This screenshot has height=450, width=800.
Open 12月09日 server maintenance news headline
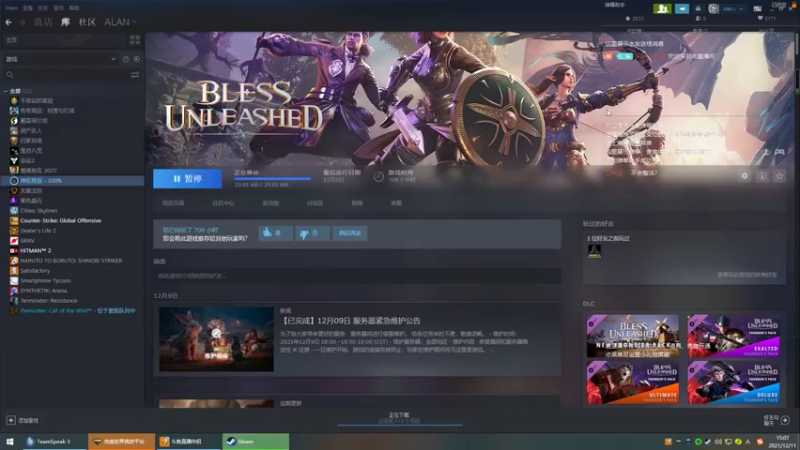click(351, 321)
